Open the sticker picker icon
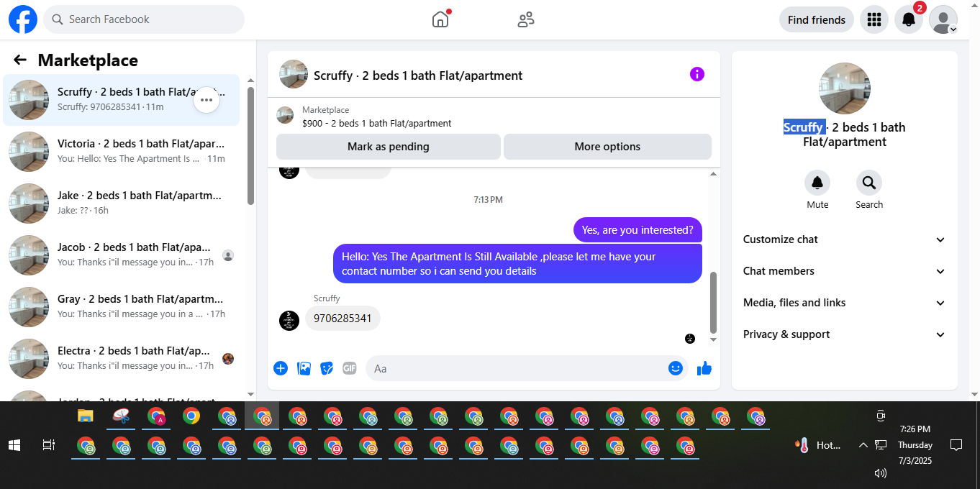 (327, 368)
